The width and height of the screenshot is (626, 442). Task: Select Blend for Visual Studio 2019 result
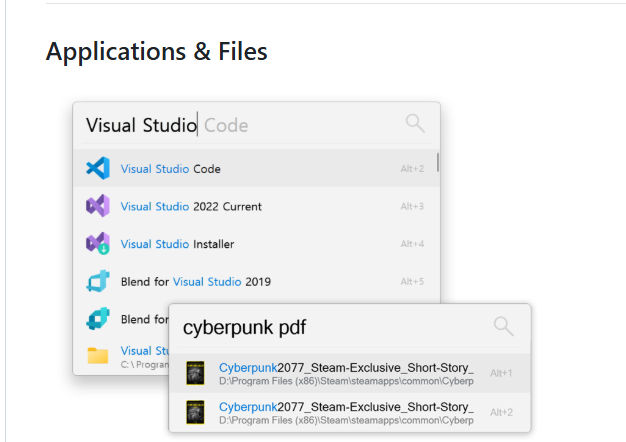[x=256, y=281]
